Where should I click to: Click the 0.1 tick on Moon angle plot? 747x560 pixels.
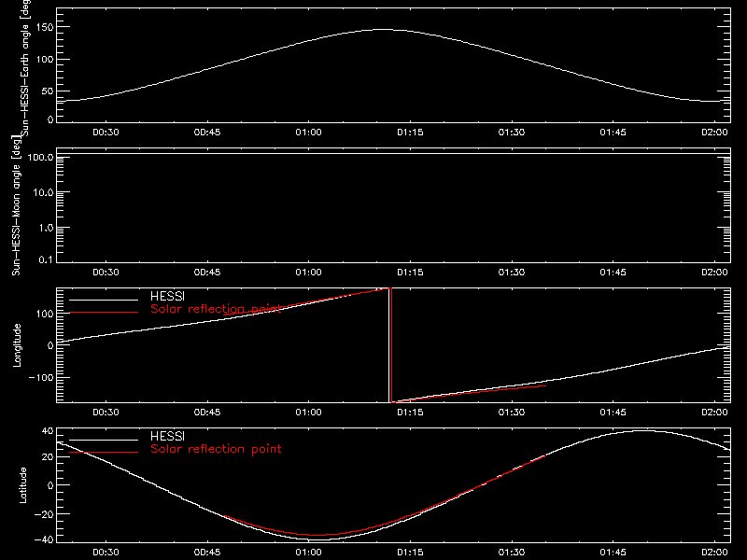pos(46,259)
